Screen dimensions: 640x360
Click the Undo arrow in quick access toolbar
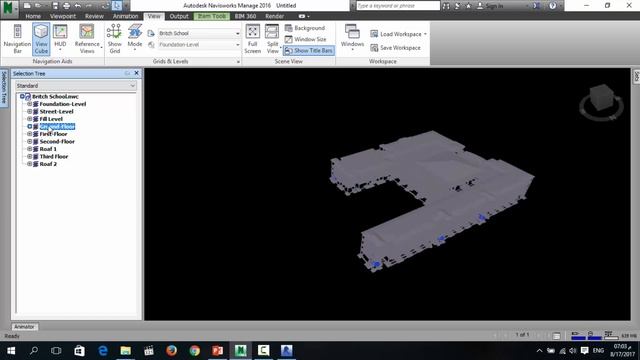pos(78,6)
